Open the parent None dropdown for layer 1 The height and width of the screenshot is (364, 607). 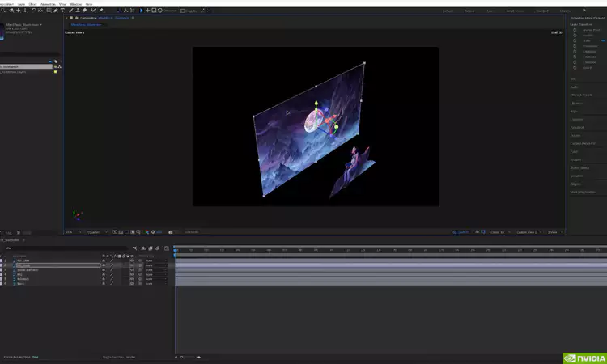click(156, 260)
